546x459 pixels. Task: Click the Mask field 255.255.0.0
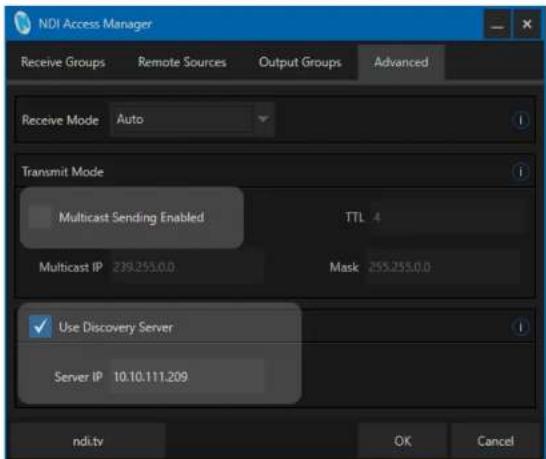coord(444,267)
